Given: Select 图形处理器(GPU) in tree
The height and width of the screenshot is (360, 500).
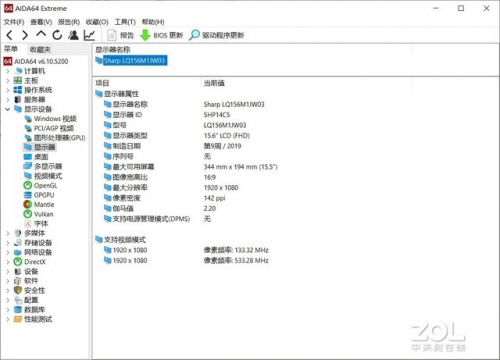Looking at the screenshot, I should point(55,138).
